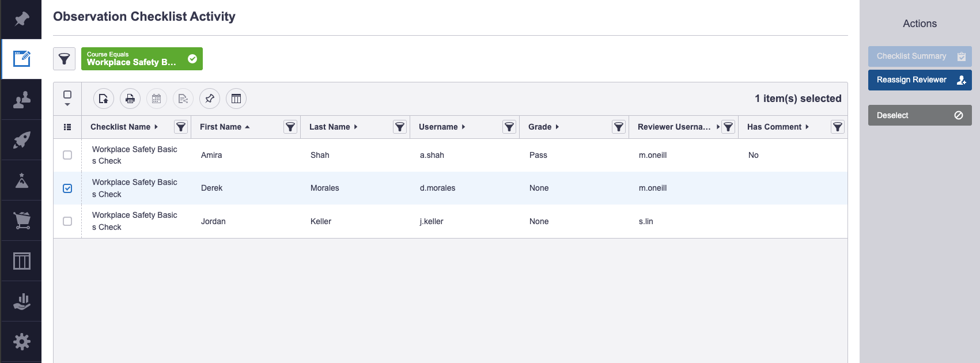Select the Amira Shah row checkbox
The image size is (980, 363).
[67, 155]
